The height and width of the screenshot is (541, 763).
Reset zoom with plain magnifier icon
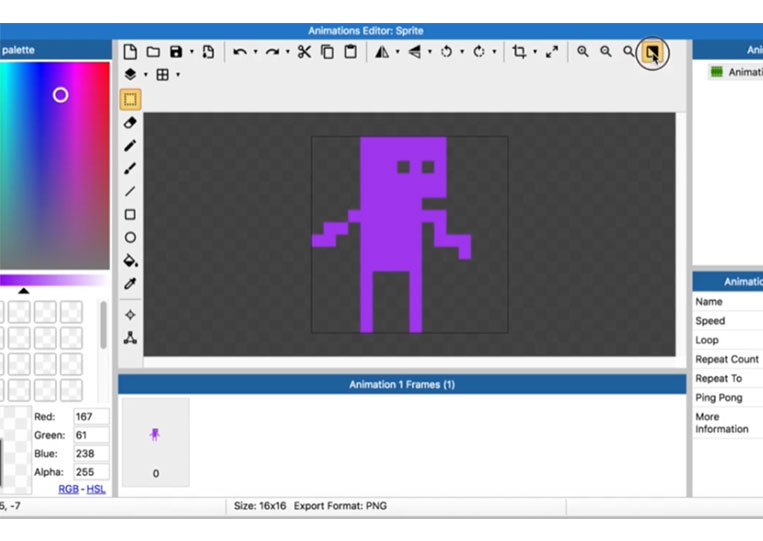point(628,52)
